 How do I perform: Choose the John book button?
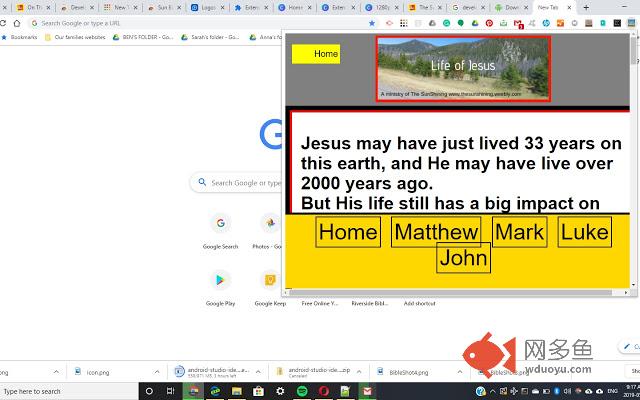463,259
